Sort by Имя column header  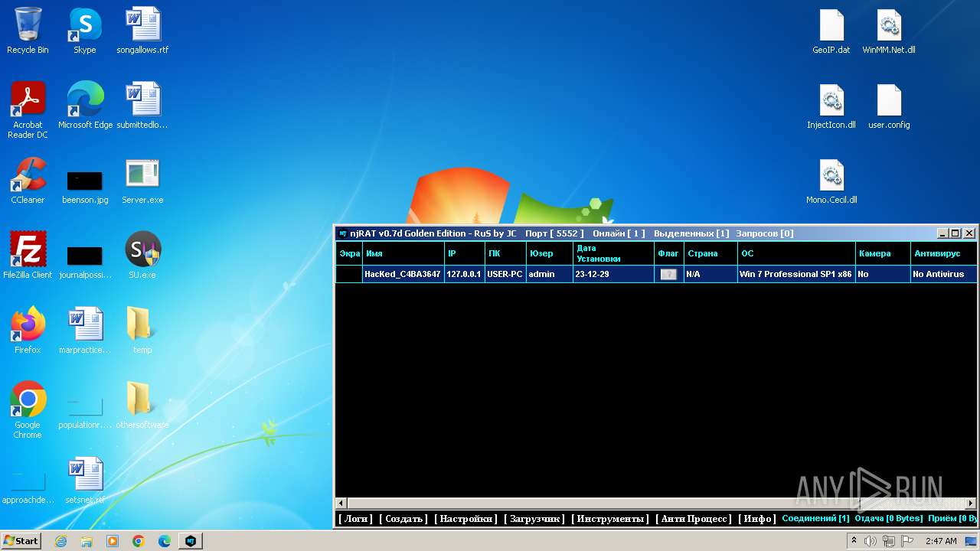[403, 253]
